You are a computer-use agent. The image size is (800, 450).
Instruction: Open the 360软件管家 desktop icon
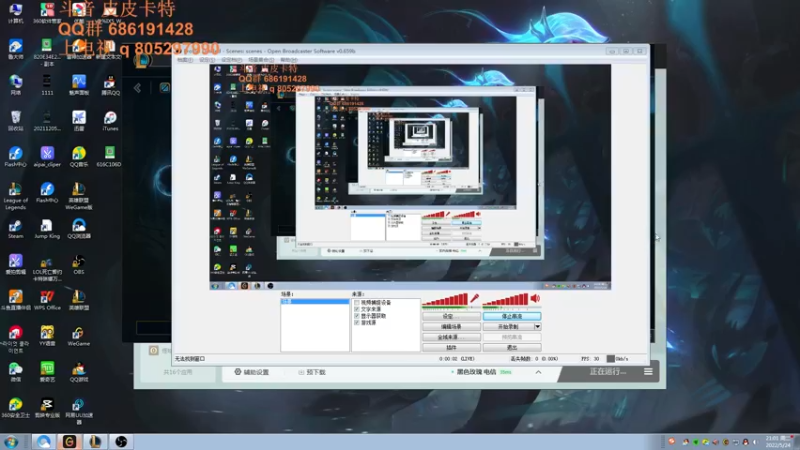pyautogui.click(x=47, y=13)
